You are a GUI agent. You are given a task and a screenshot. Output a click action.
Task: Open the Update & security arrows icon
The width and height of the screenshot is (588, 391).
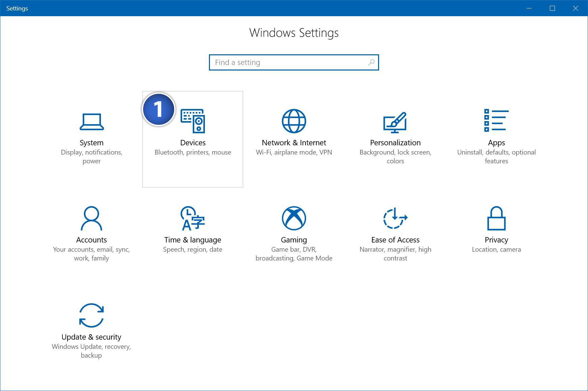coord(91,315)
